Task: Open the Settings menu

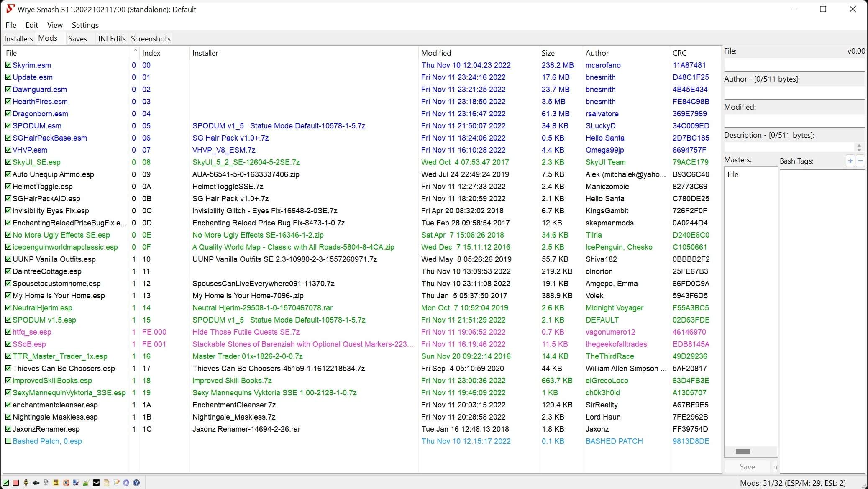Action: [85, 25]
